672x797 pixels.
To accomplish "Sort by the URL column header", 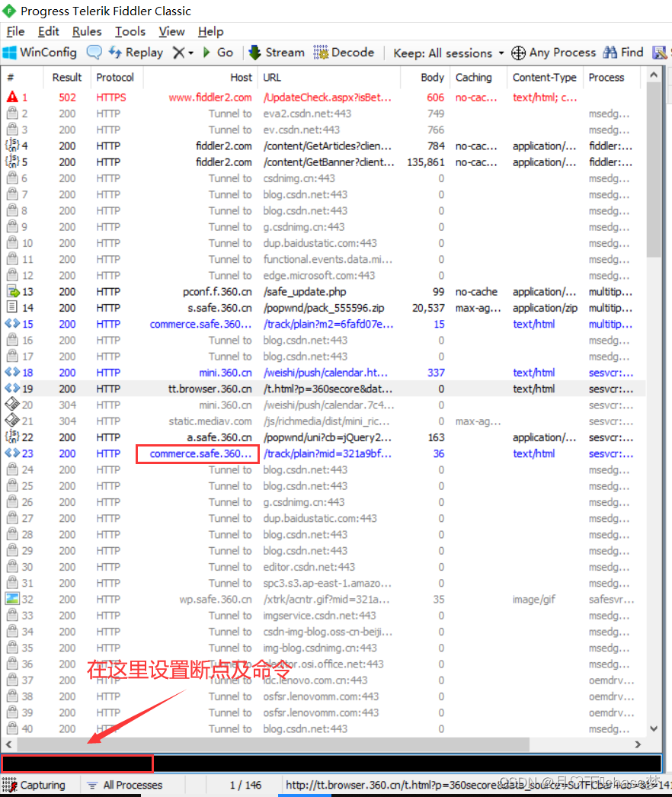I will (272, 77).
